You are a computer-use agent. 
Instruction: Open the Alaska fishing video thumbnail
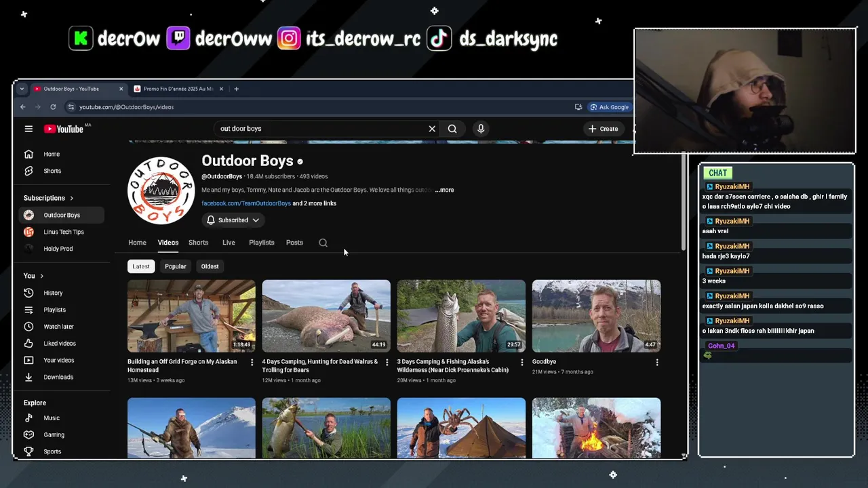click(461, 316)
